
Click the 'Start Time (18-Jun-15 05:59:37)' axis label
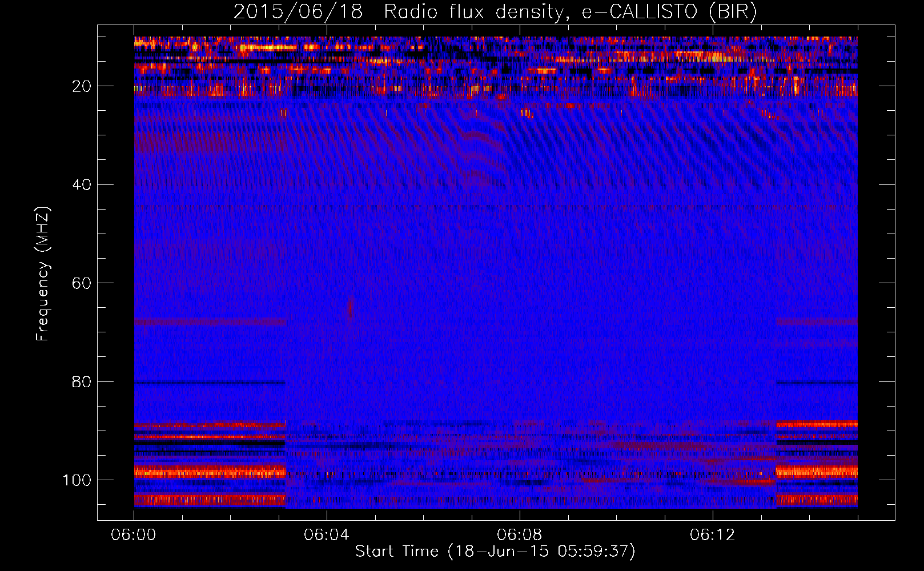[x=495, y=552]
